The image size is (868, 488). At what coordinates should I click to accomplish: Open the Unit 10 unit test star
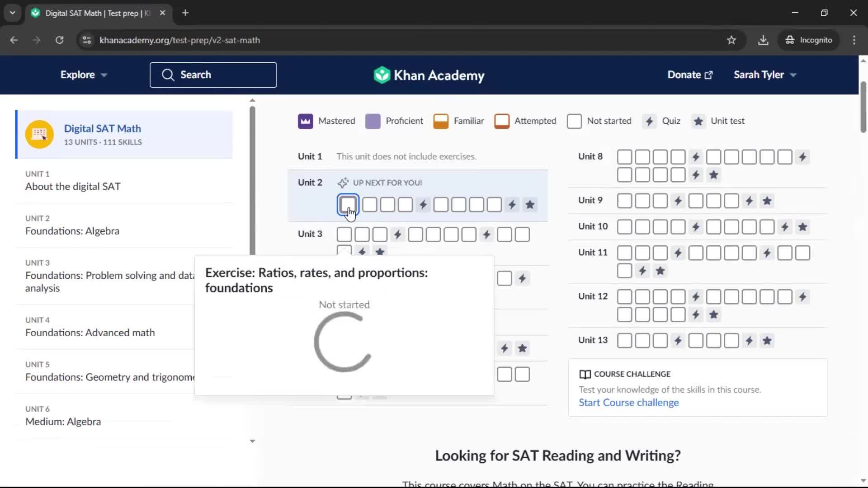point(802,227)
